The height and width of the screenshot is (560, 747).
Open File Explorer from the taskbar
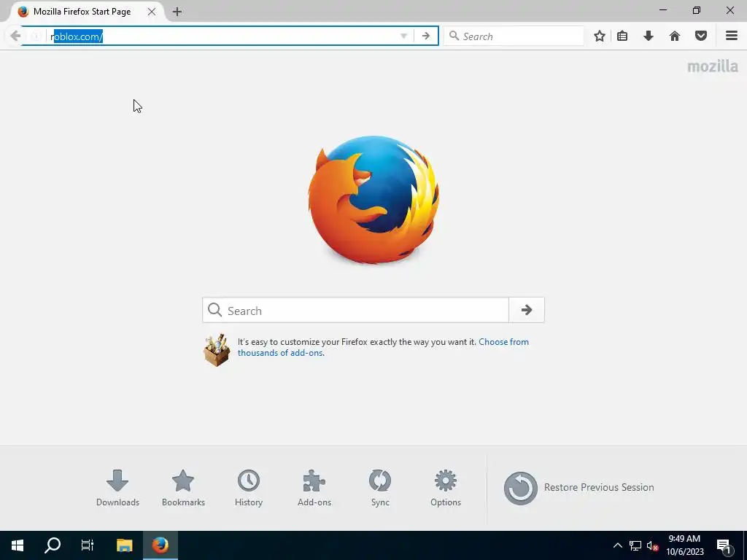pyautogui.click(x=124, y=545)
